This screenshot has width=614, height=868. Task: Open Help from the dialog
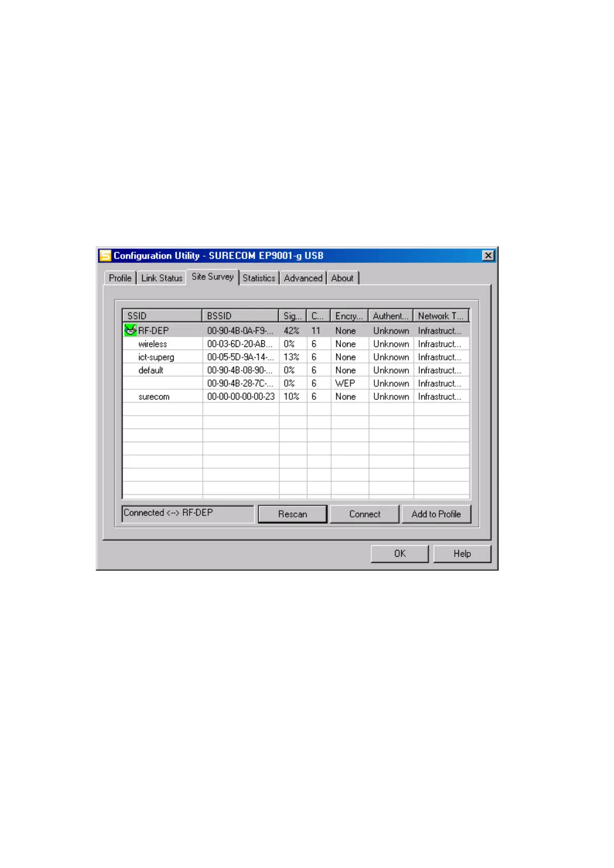tap(462, 554)
